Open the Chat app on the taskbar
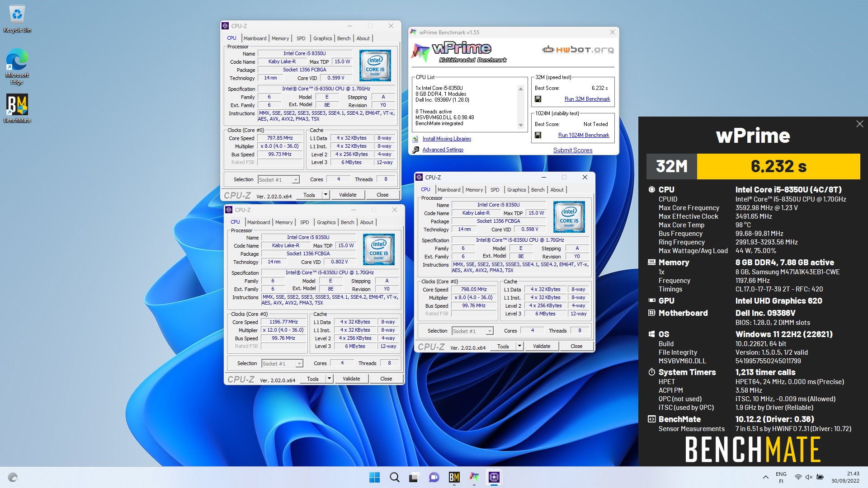Viewport: 868px width, 488px height. (x=434, y=477)
